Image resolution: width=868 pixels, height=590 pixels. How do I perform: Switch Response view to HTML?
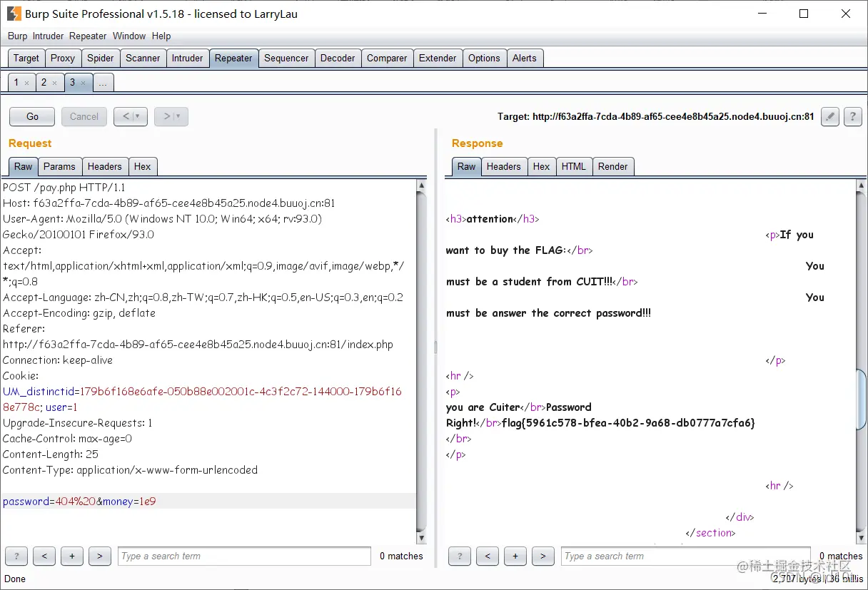pyautogui.click(x=574, y=166)
